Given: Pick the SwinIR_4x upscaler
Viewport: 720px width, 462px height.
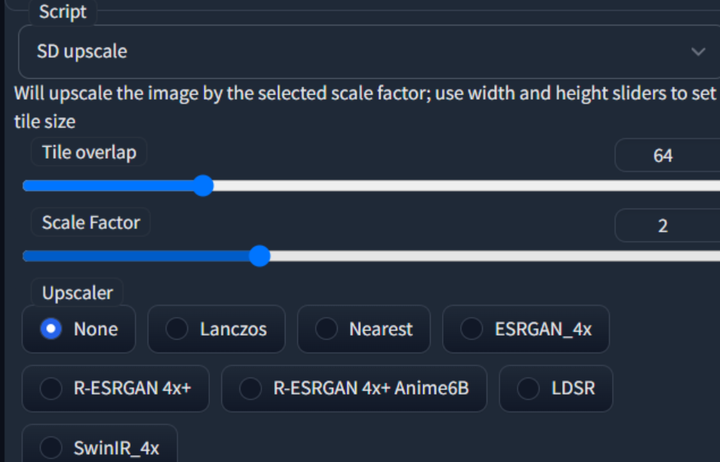Looking at the screenshot, I should click(51, 447).
